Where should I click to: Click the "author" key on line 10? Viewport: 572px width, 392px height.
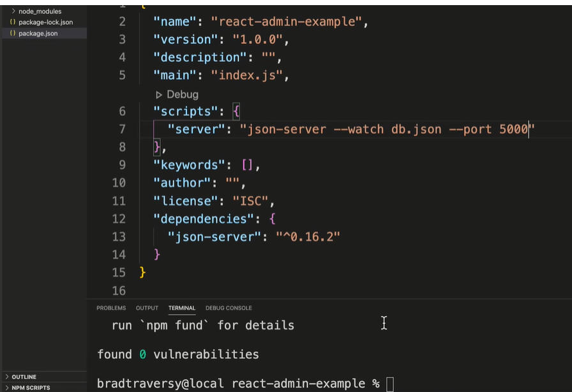click(x=182, y=183)
